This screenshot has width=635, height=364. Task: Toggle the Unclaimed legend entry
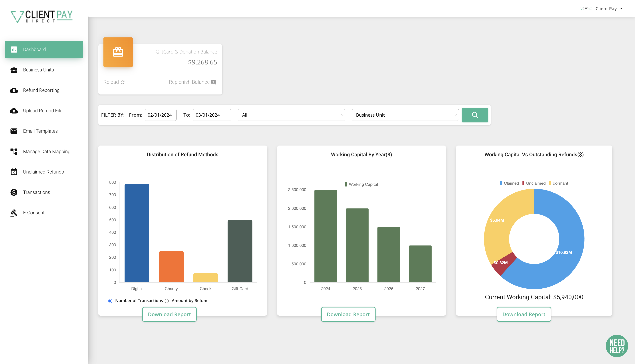click(534, 183)
